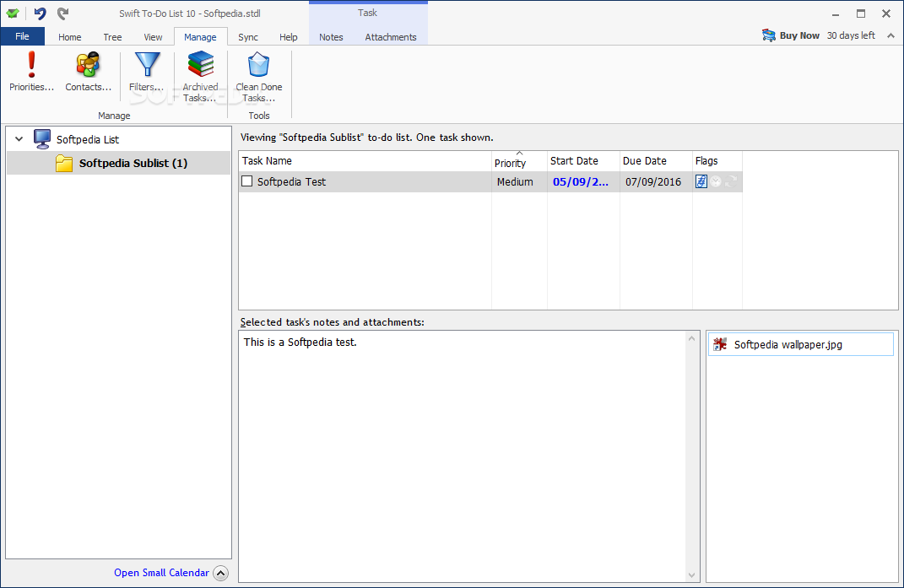Click the Softpedia List computer icon

(42, 139)
